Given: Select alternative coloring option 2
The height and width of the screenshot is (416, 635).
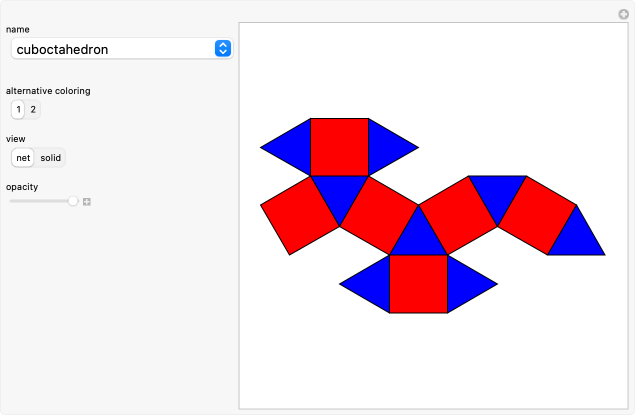Looking at the screenshot, I should click(33, 109).
